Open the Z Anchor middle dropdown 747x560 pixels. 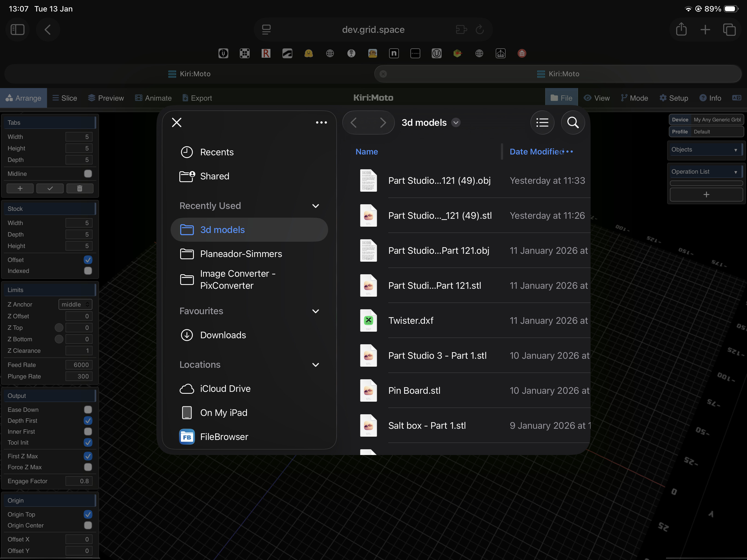pos(75,304)
